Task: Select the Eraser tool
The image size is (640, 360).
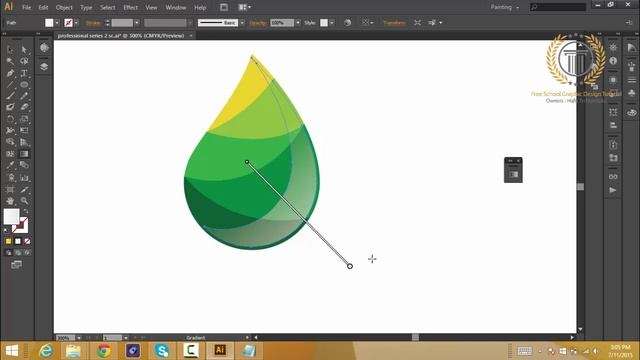Action: (24, 107)
